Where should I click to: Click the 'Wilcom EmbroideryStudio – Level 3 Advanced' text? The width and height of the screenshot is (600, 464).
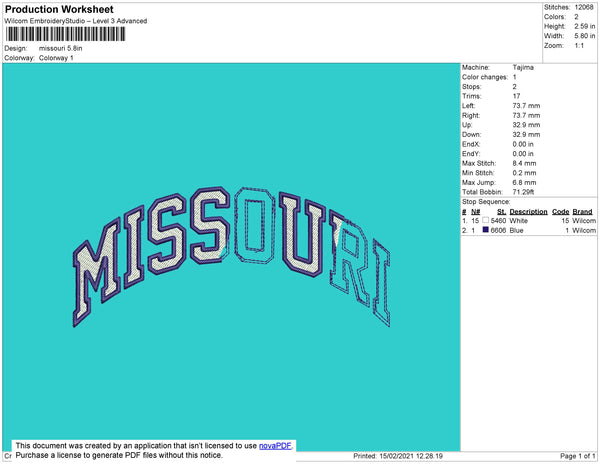click(76, 21)
